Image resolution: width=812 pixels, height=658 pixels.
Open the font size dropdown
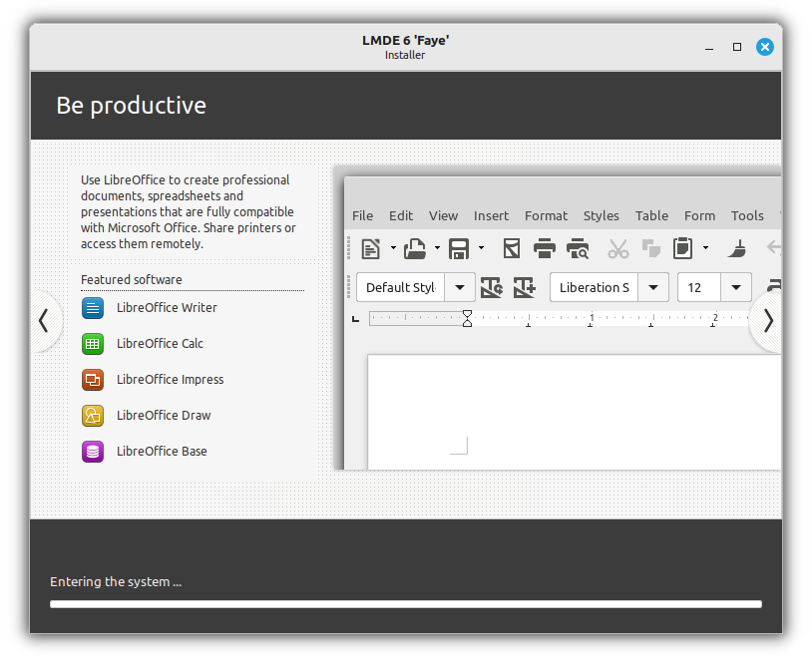735,287
